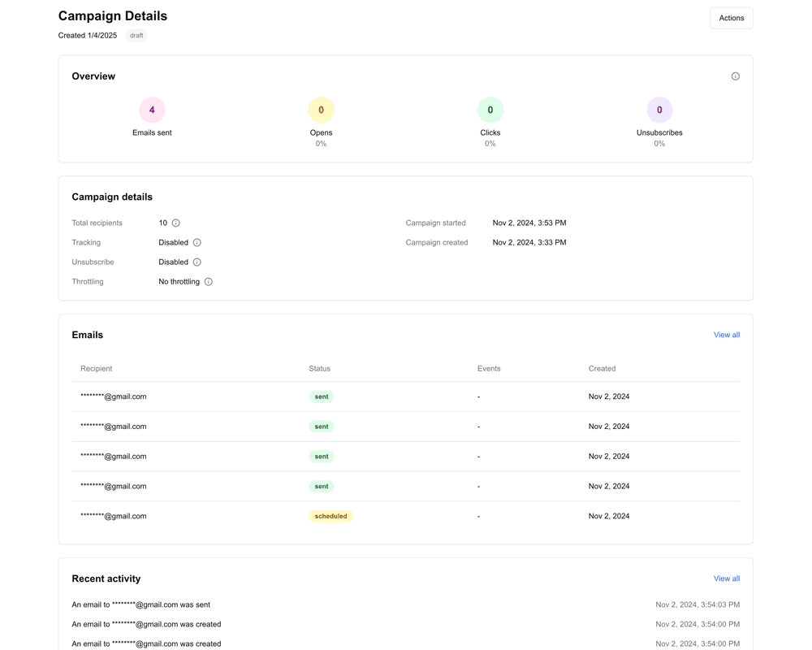Click the pink Emails sent count circle

click(152, 110)
